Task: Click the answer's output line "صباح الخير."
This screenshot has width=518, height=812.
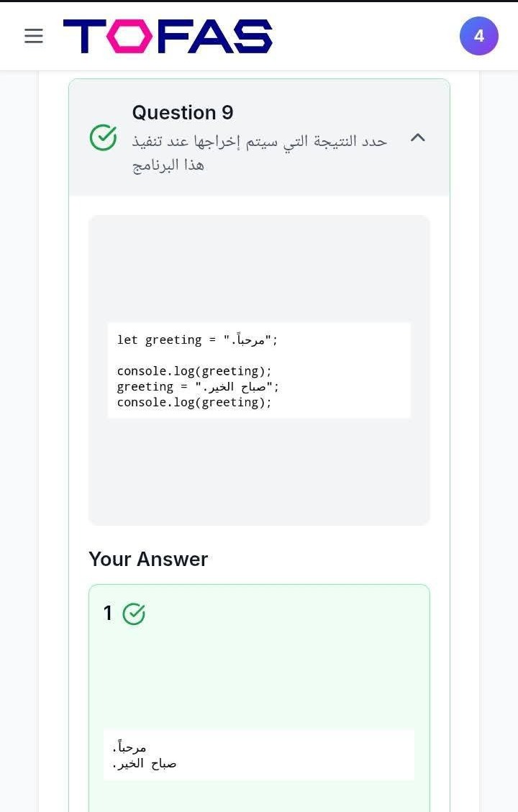Action: tap(145, 764)
